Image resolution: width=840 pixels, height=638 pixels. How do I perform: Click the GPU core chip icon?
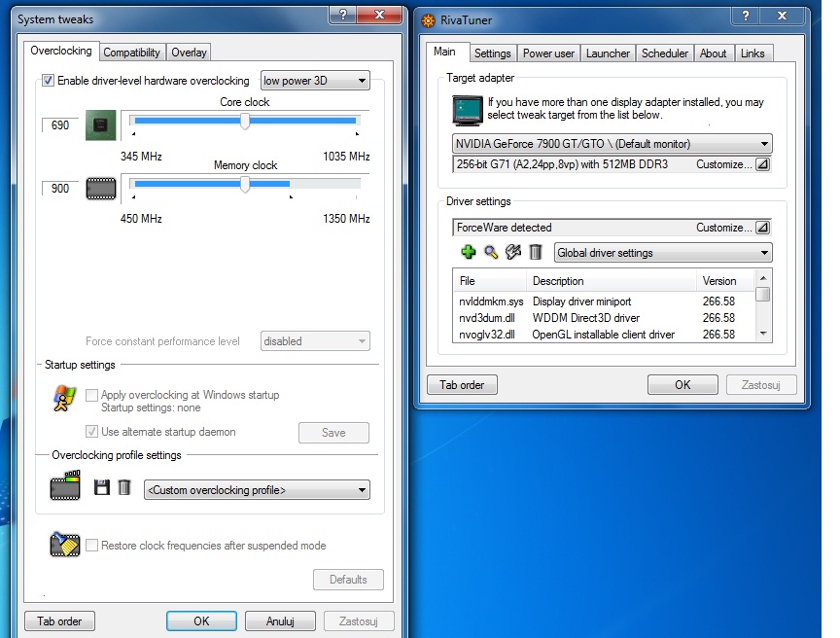coord(101,125)
